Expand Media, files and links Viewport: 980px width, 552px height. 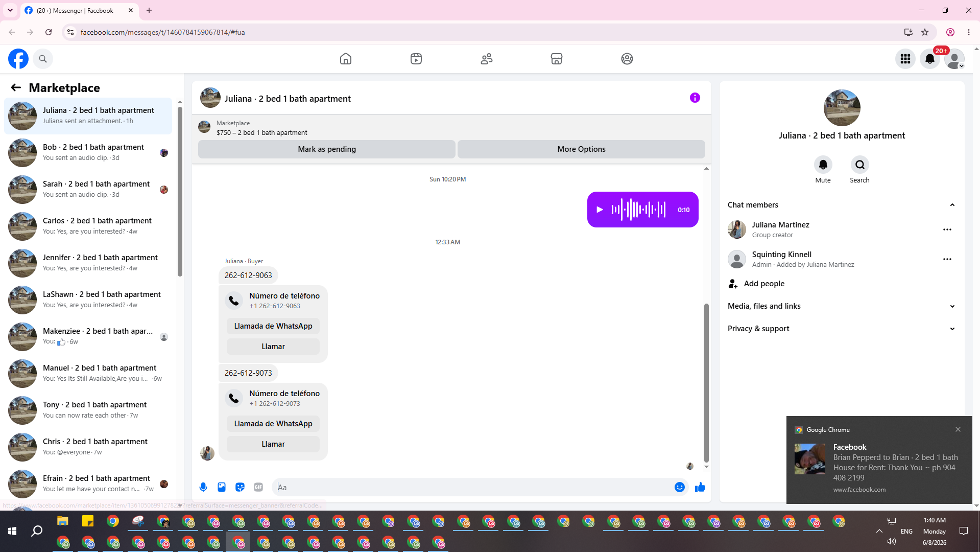click(842, 306)
